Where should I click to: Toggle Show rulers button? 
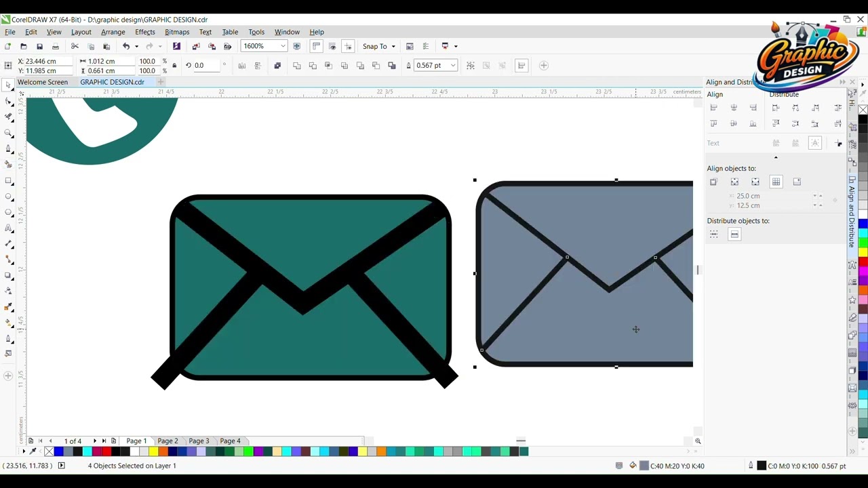click(316, 46)
